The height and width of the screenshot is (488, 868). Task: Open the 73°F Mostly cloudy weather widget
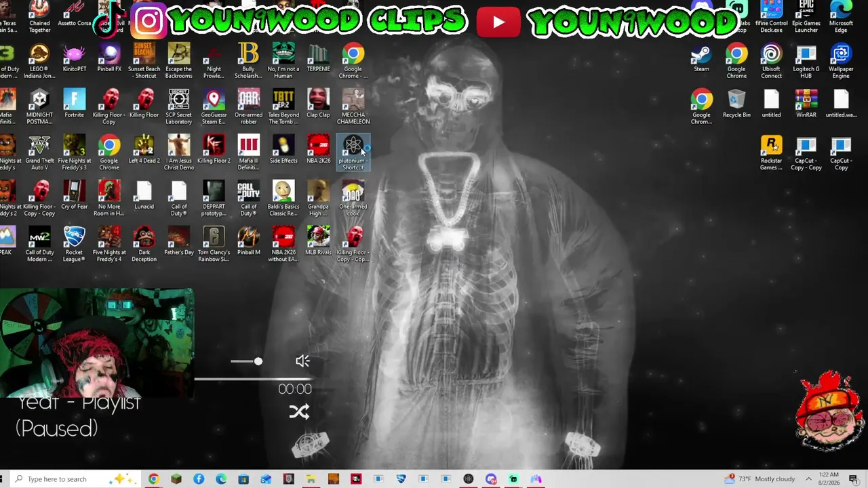point(759,479)
